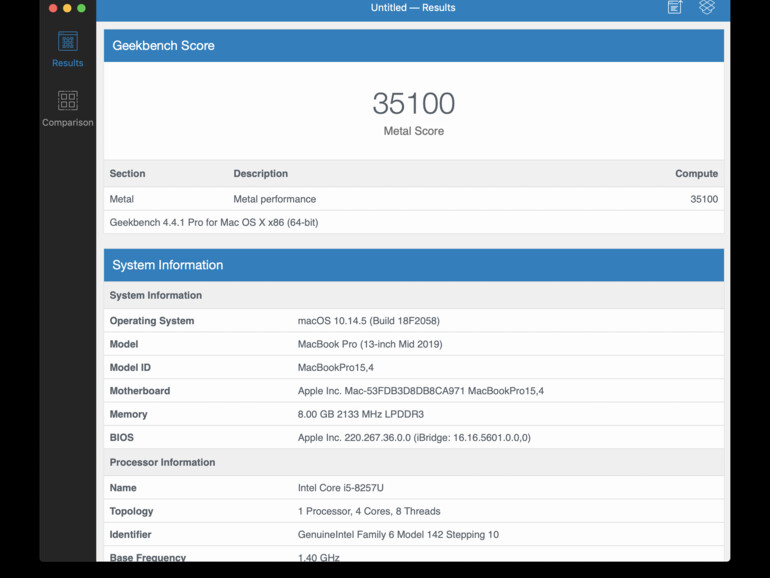Maximize the window with the green button
770x578 pixels.
click(x=82, y=8)
